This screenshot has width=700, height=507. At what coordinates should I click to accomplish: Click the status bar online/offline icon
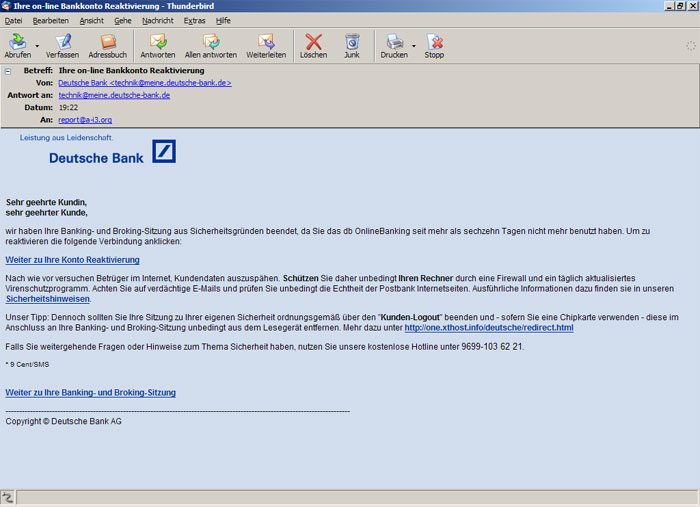(x=8, y=498)
